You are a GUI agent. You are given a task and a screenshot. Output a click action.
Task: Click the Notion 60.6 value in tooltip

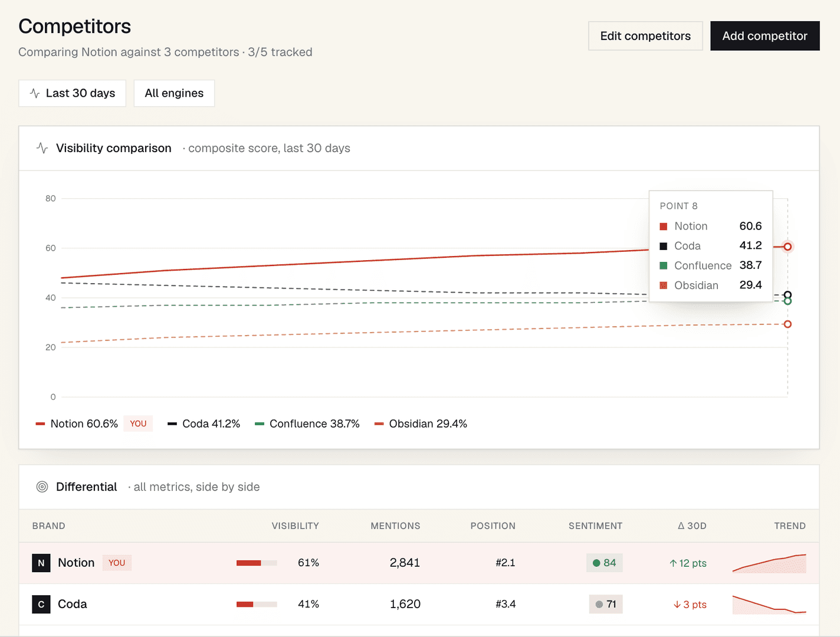(x=750, y=226)
